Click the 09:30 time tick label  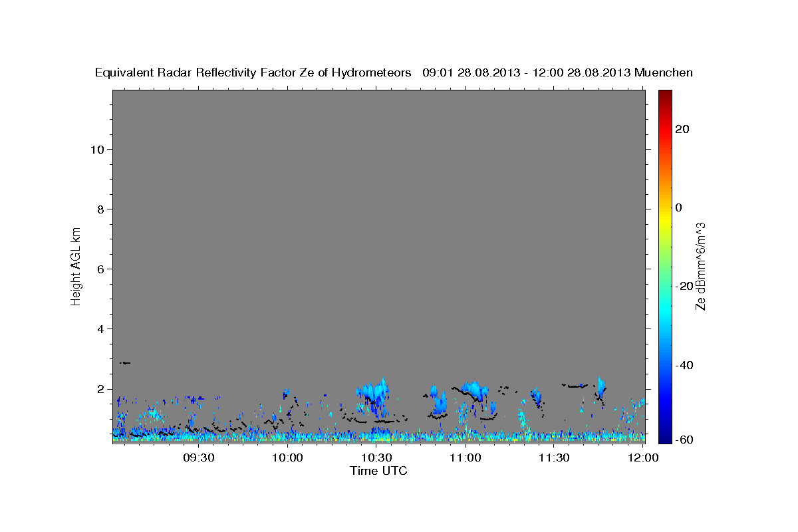(x=199, y=458)
